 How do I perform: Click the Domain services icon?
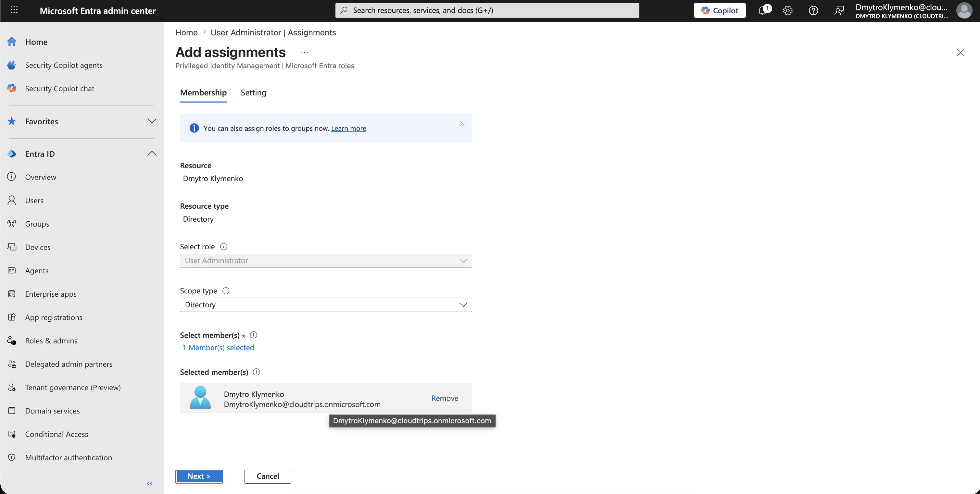(x=12, y=411)
